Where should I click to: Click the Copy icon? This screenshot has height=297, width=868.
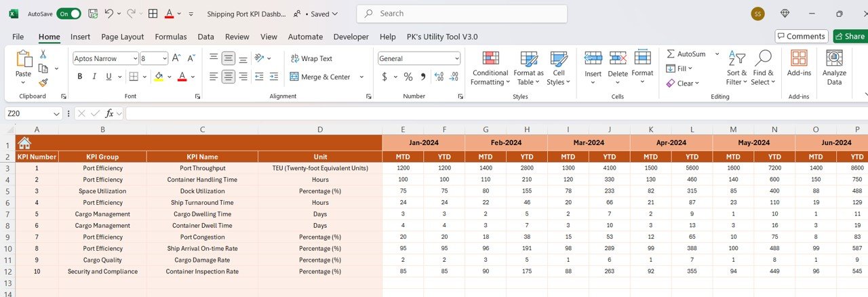[43, 68]
